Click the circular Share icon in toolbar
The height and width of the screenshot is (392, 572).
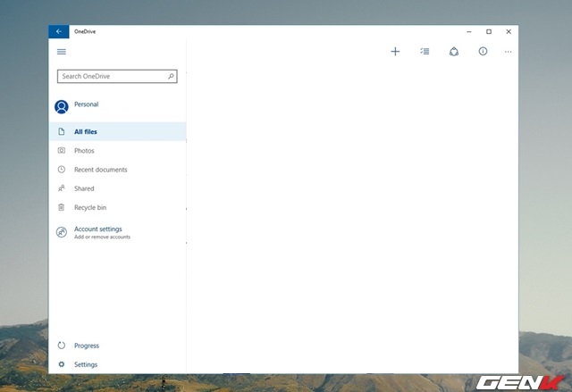[454, 52]
